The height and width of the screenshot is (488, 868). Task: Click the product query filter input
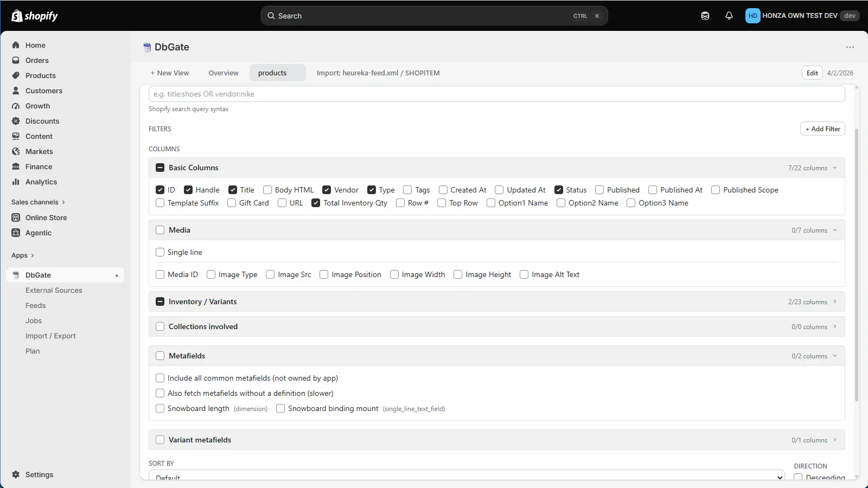497,94
